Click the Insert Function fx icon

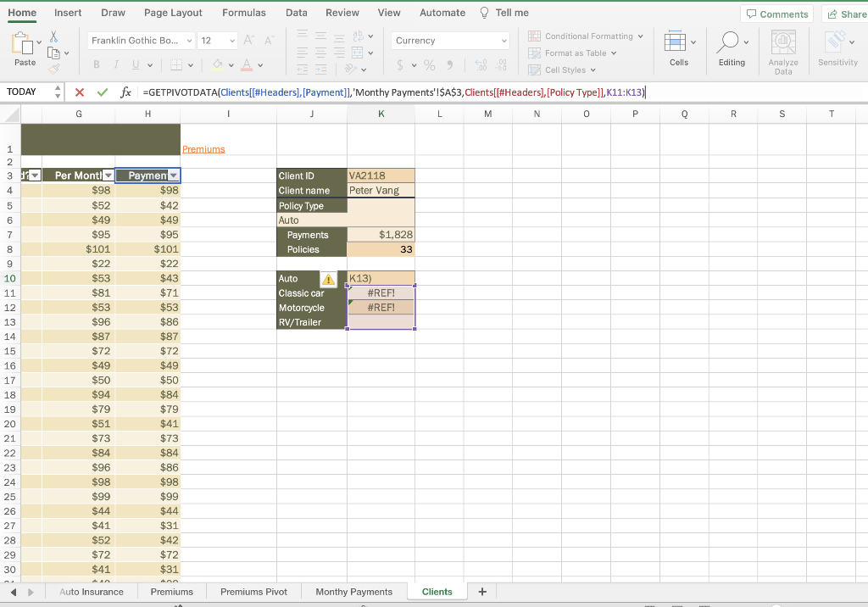pos(125,92)
